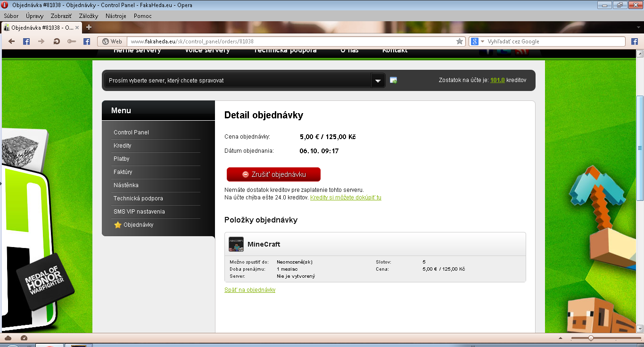Click the Menu sidebar header

coord(158,111)
